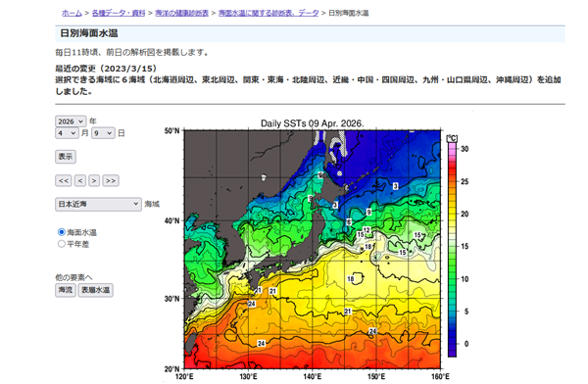Go to next day with > button
The width and height of the screenshot is (588, 384).
pyautogui.click(x=94, y=181)
